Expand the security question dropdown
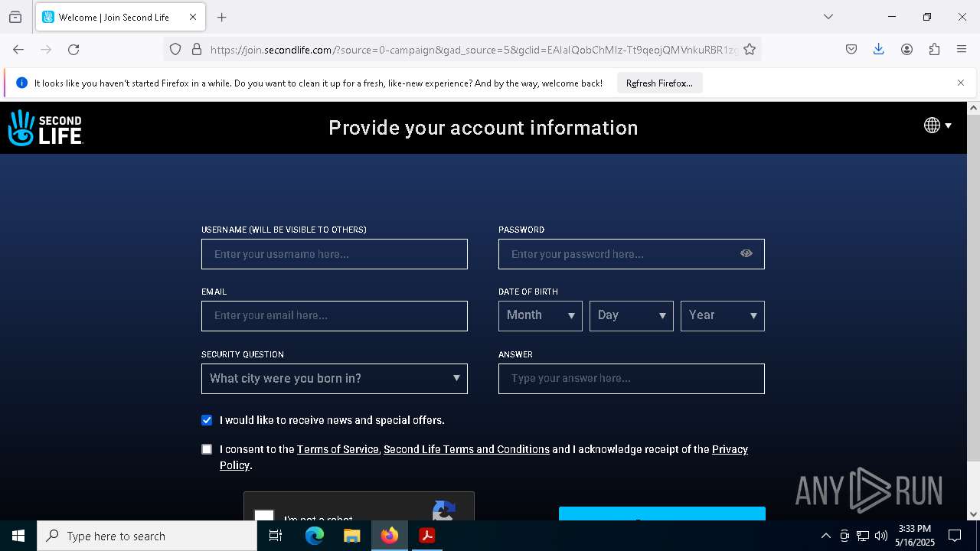Viewport: 980px width, 551px height. tap(335, 379)
